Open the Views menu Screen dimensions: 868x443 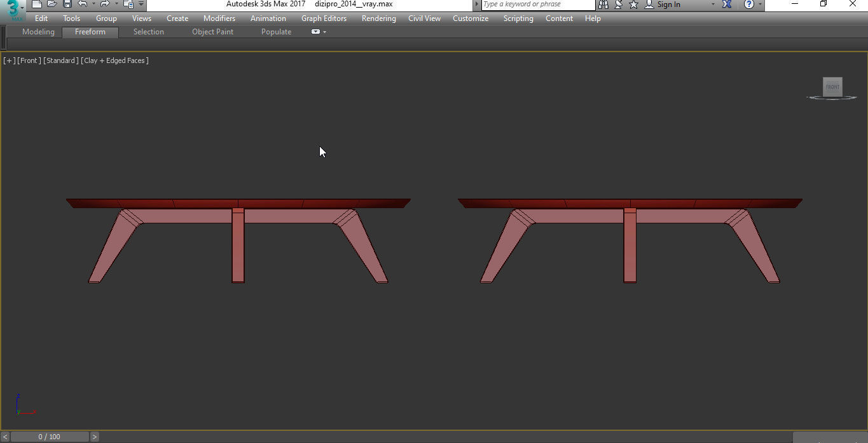(141, 18)
